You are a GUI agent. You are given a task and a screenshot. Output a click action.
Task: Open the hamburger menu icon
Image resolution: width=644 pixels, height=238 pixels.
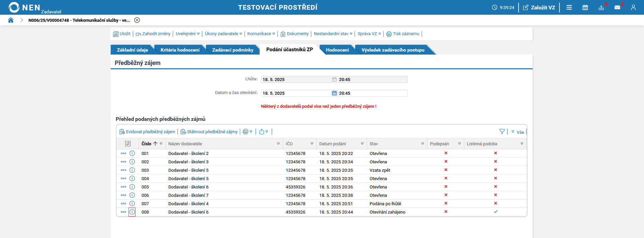point(569,7)
